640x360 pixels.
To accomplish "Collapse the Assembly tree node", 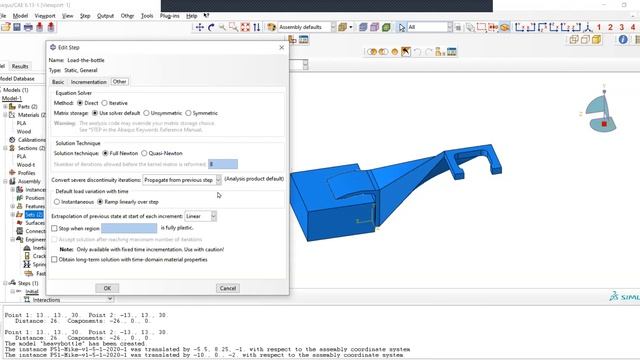I will (x=5, y=181).
